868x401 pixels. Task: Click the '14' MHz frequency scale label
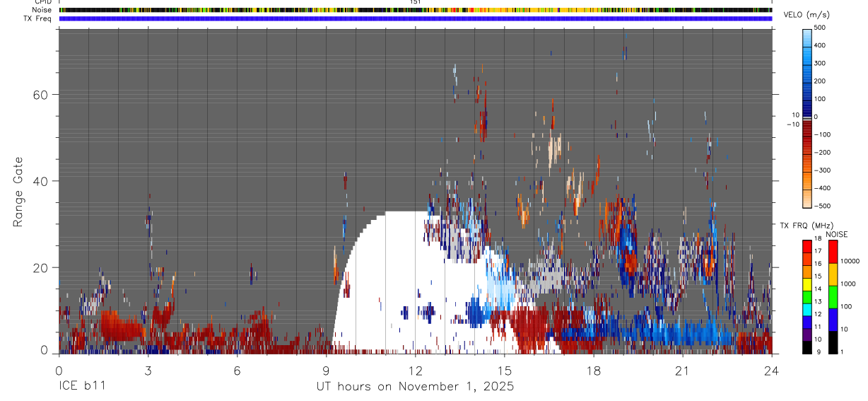pyautogui.click(x=819, y=289)
